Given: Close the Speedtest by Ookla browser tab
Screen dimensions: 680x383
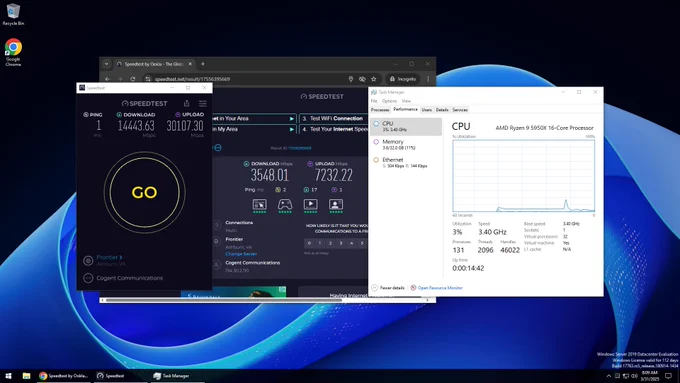Looking at the screenshot, I should tap(190, 64).
